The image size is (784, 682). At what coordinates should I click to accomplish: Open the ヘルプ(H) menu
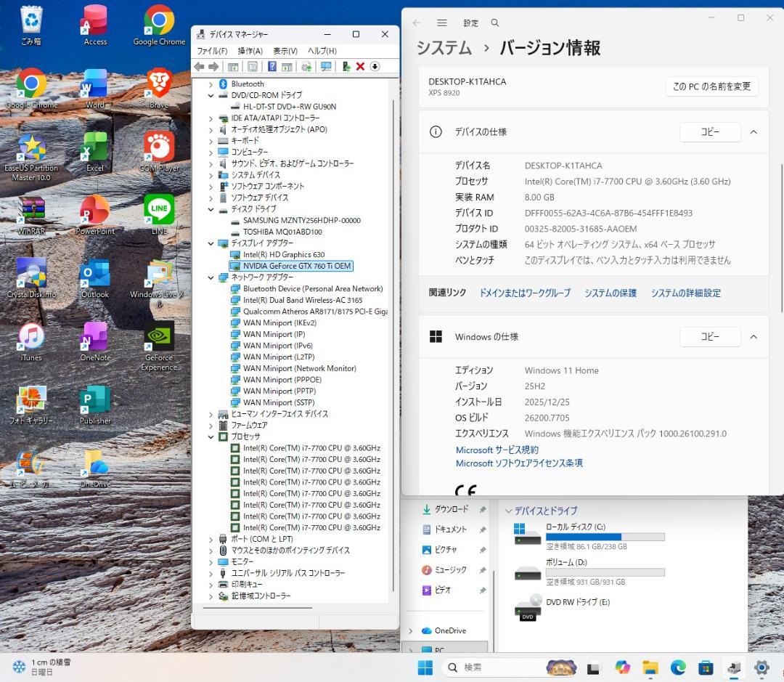click(x=322, y=51)
